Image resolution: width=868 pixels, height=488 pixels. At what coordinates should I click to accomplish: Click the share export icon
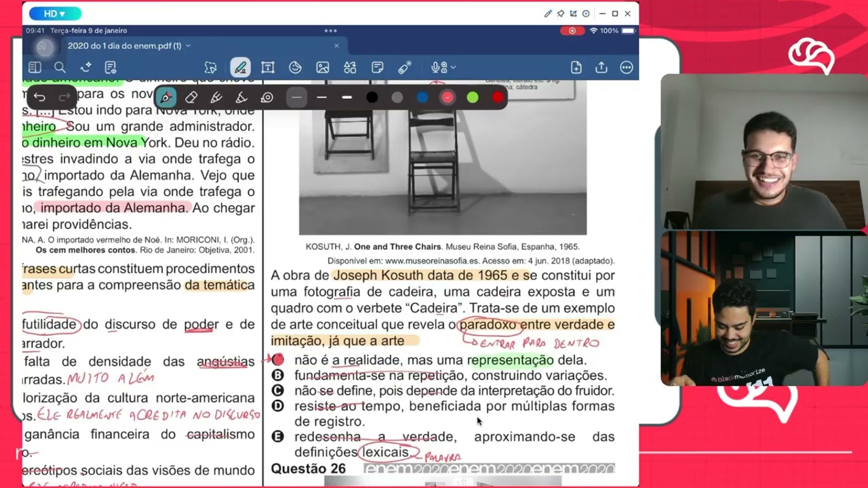click(601, 68)
